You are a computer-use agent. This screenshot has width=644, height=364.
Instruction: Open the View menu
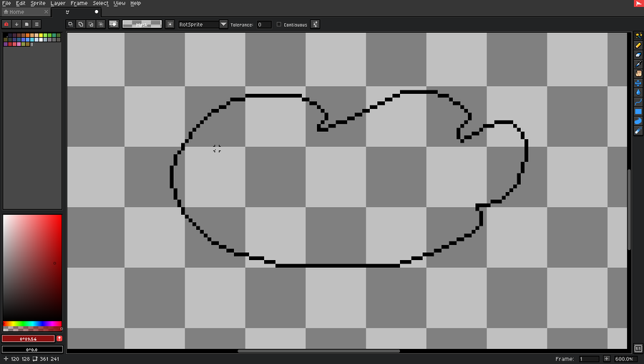[x=119, y=4]
